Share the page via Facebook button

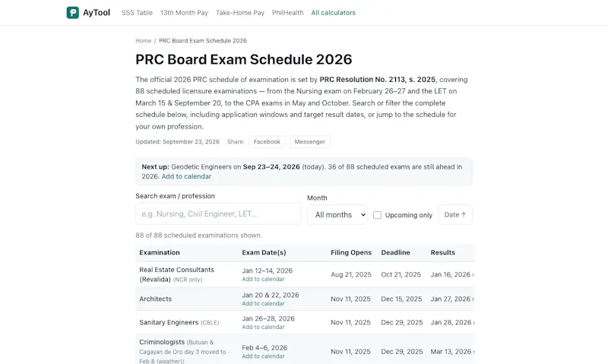coord(267,142)
